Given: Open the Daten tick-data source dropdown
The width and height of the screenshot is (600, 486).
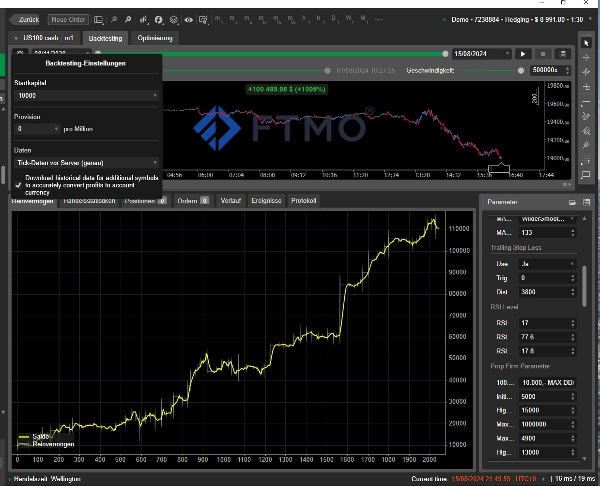Looking at the screenshot, I should [x=87, y=162].
